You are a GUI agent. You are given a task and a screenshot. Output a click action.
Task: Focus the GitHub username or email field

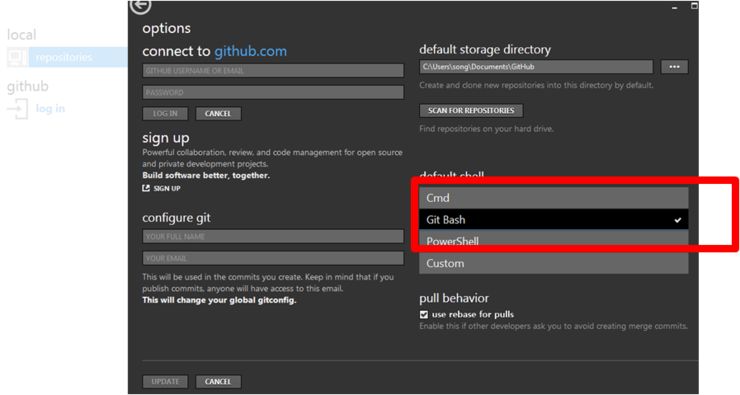(x=273, y=71)
